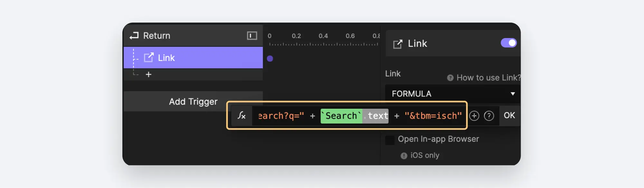Open the FORMULA dropdown
Viewport: 644px width, 188px height.
tap(453, 94)
